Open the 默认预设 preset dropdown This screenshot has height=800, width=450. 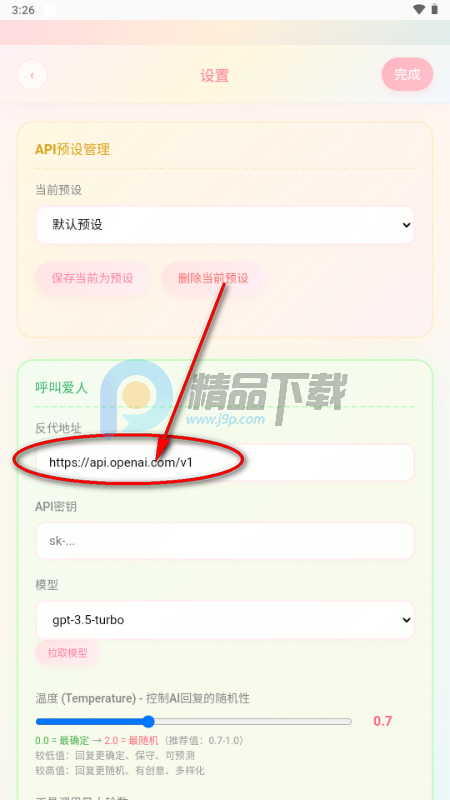point(224,224)
